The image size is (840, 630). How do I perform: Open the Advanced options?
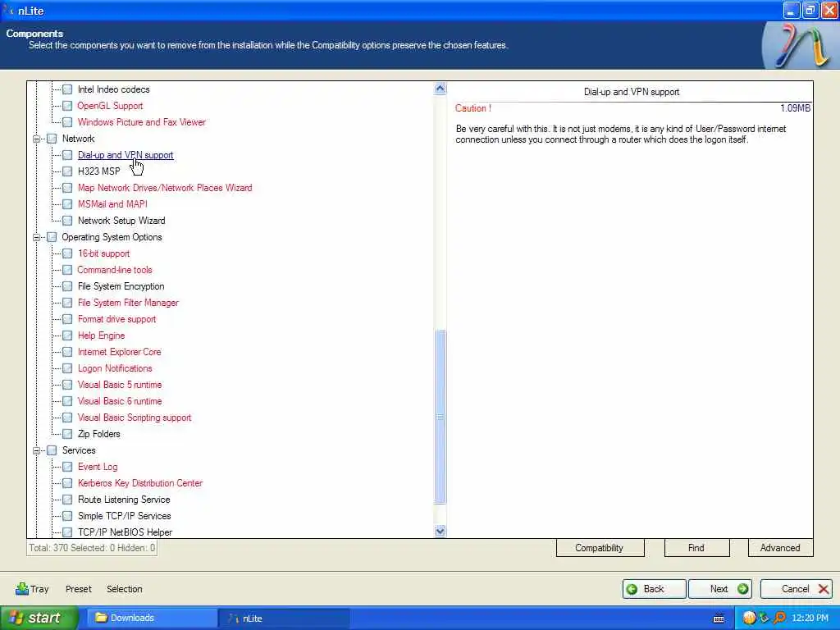(781, 548)
